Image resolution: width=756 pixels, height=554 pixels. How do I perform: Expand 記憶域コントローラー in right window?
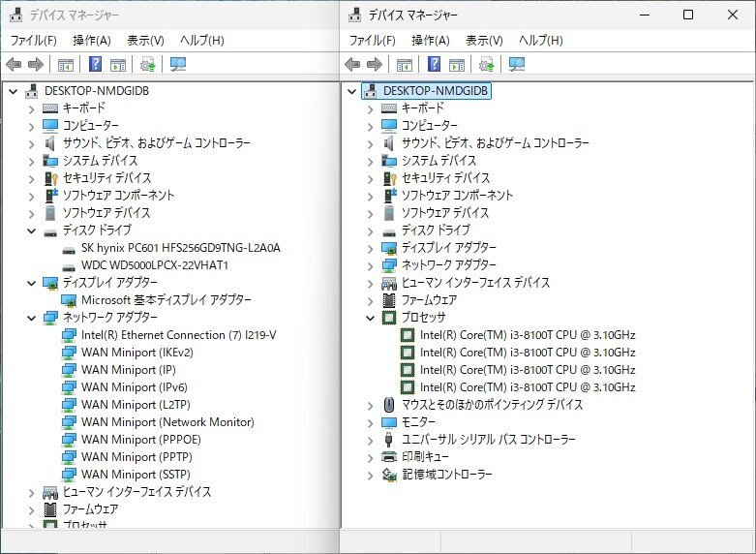coord(371,475)
